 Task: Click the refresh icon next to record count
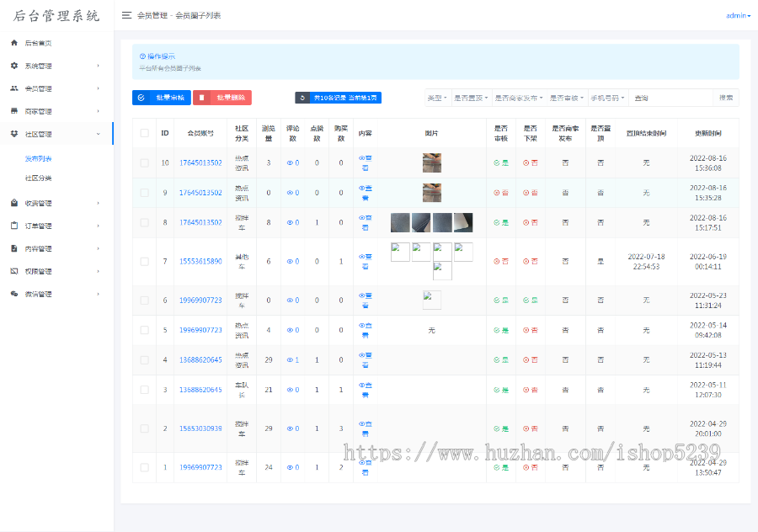[x=302, y=98]
